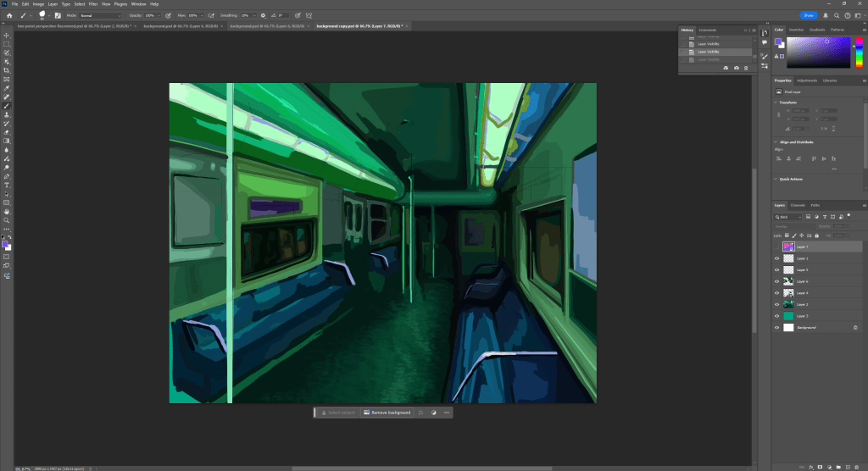Click the Remove background button
This screenshot has width=868, height=471.
pyautogui.click(x=387, y=413)
